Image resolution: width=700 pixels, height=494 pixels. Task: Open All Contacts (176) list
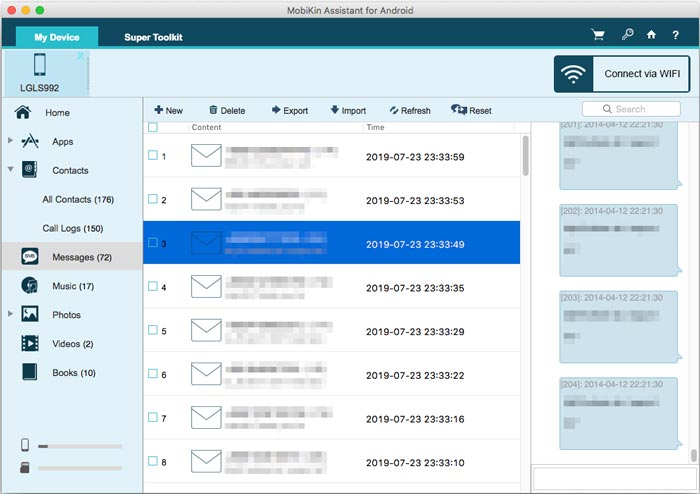pos(78,199)
